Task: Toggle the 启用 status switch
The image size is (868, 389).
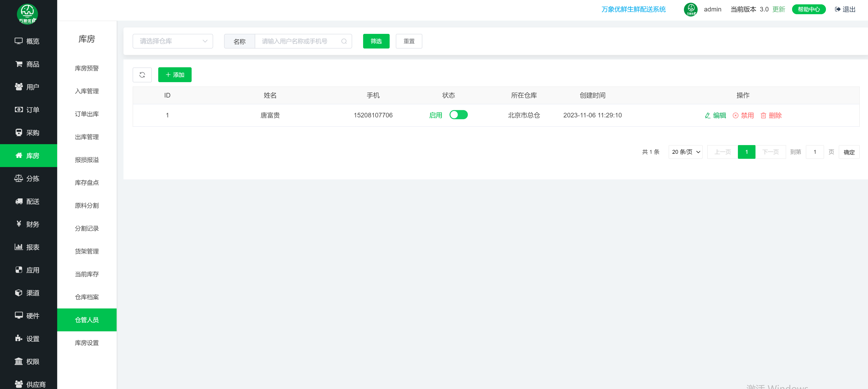Action: pos(458,115)
